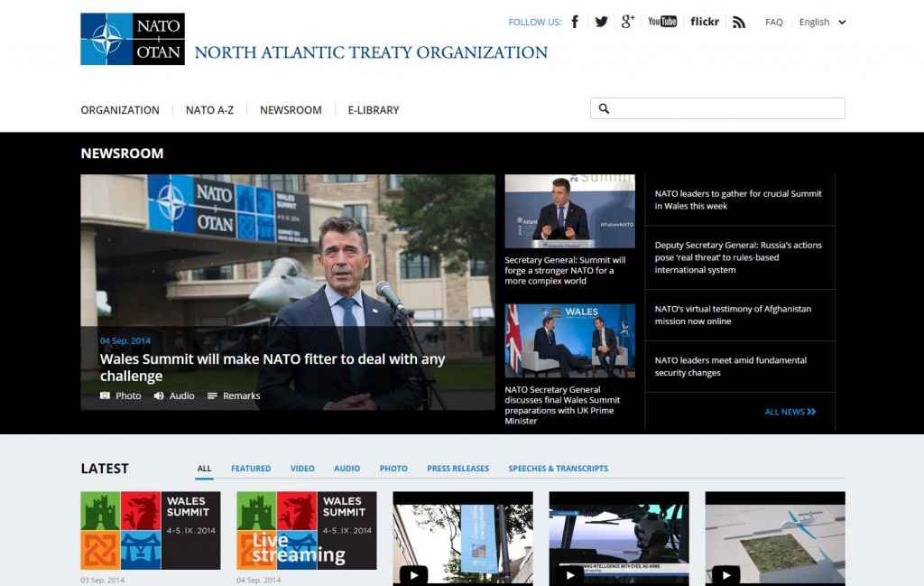924x586 pixels.
Task: Click the 04 Sep. 2014 featured story date
Action: pyautogui.click(x=125, y=340)
